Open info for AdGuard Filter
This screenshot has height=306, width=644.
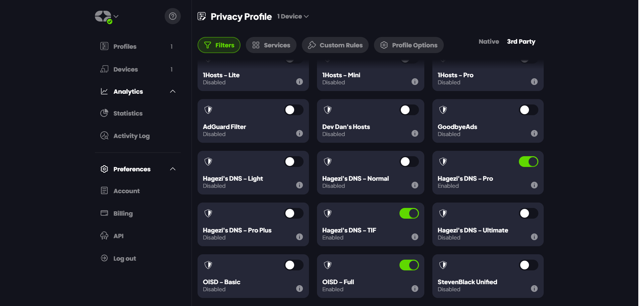coord(300,133)
